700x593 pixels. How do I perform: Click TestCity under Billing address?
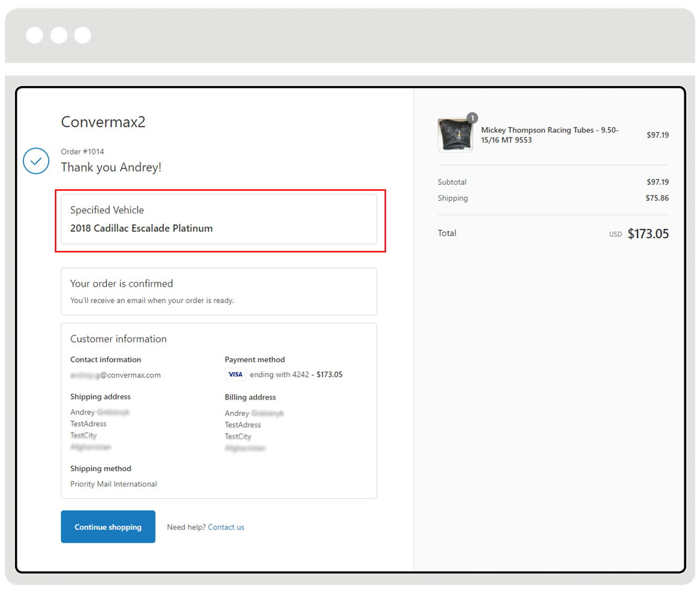[x=238, y=436]
